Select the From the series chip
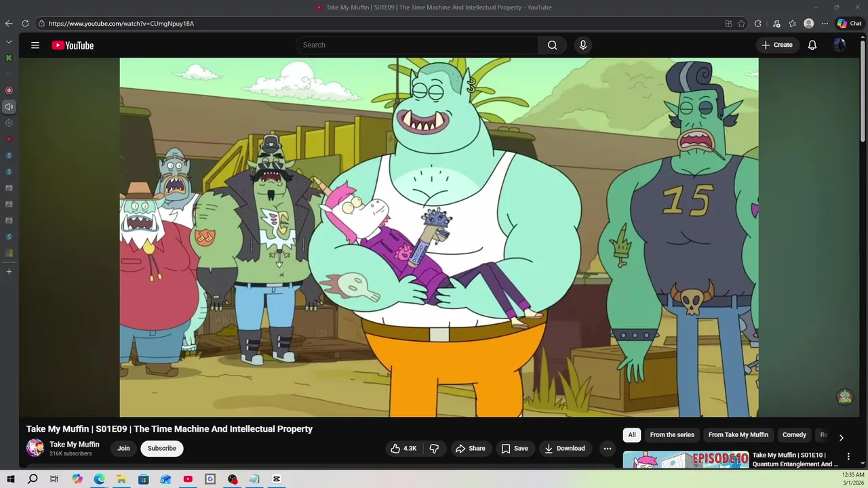868x488 pixels. 672,435
